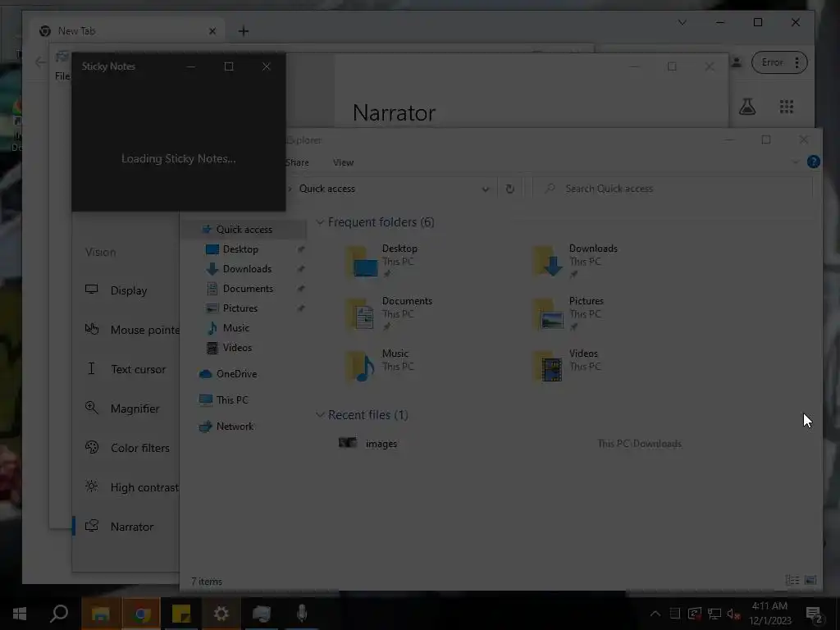Image resolution: width=840 pixels, height=630 pixels.
Task: Open the Windows Start menu
Action: [x=20, y=614]
